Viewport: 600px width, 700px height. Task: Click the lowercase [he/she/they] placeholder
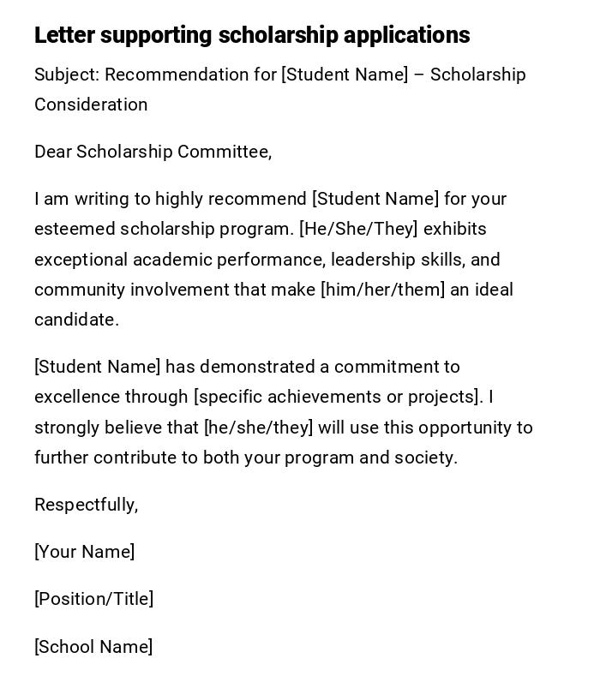pyautogui.click(x=258, y=428)
